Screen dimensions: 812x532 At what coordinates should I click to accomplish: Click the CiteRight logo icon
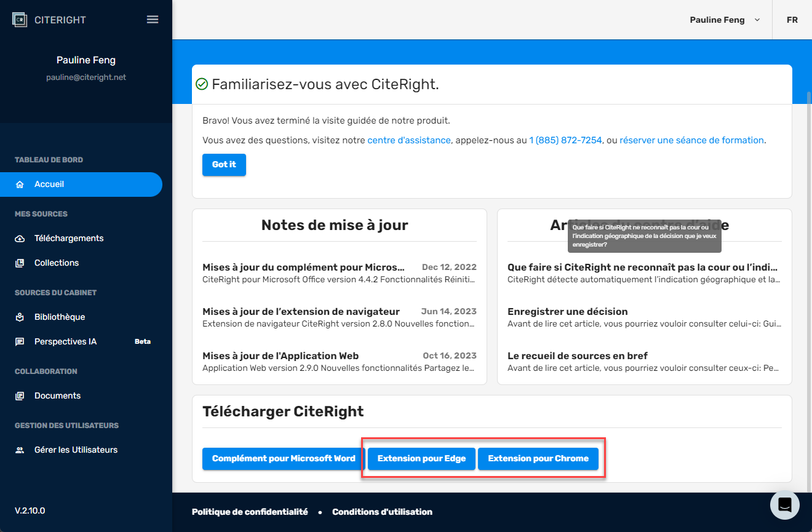click(x=20, y=20)
